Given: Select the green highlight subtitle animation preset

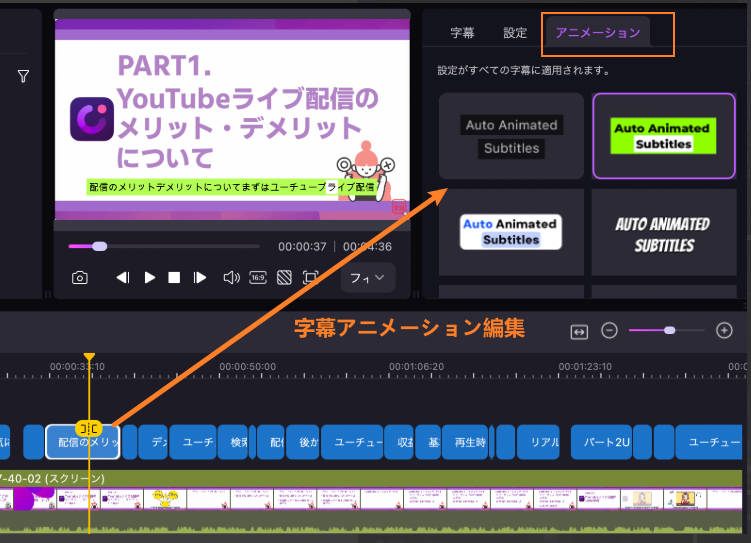Looking at the screenshot, I should coord(664,136).
